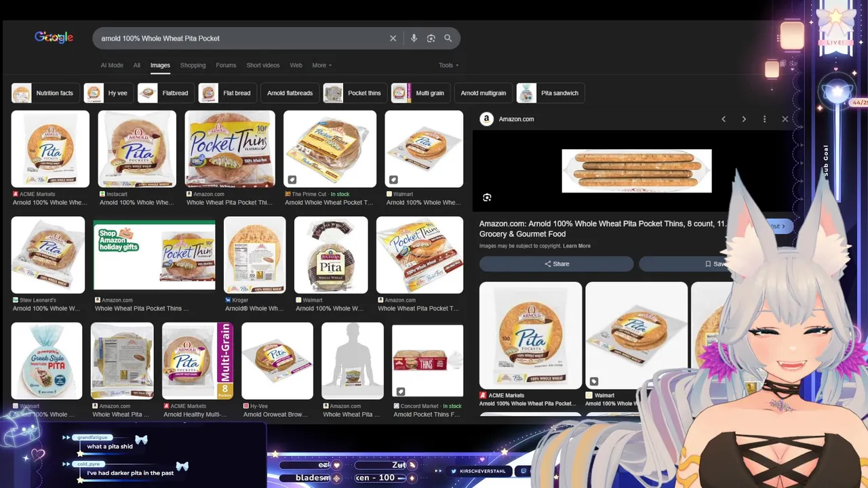
Task: Click the Google Lens icon on preview image
Action: tap(487, 197)
